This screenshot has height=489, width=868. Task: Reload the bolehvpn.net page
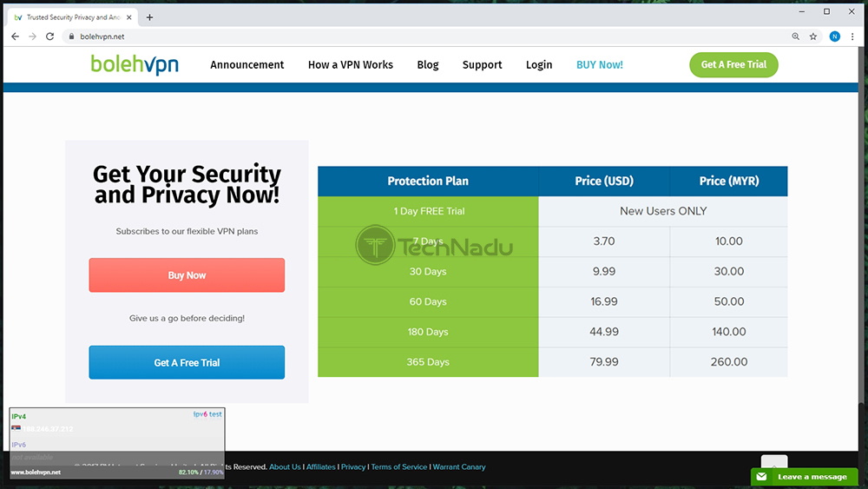tap(49, 36)
